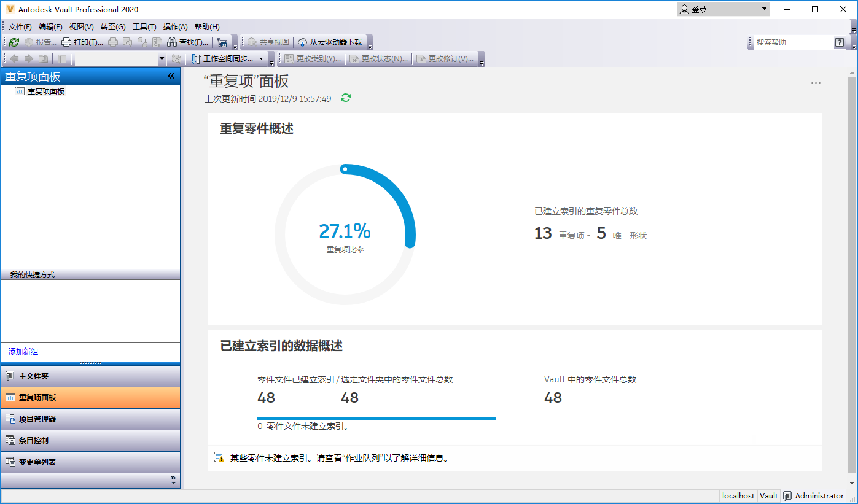This screenshot has width=858, height=504.
Task: Open the 帮助(H) menu
Action: point(207,27)
